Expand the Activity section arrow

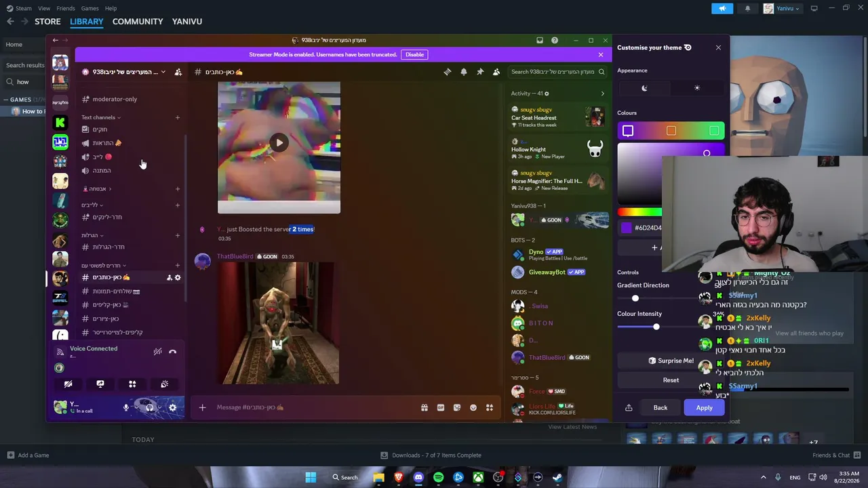(602, 94)
